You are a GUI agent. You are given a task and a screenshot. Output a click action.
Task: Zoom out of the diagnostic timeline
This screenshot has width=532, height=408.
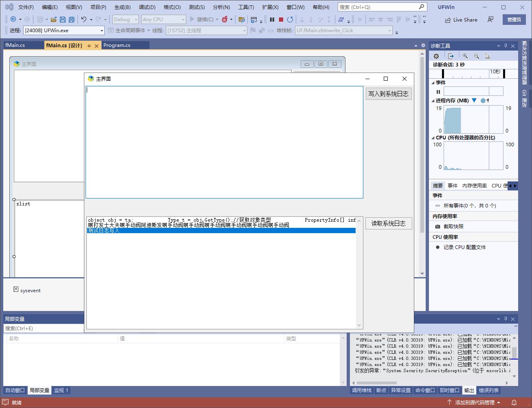[x=477, y=56]
